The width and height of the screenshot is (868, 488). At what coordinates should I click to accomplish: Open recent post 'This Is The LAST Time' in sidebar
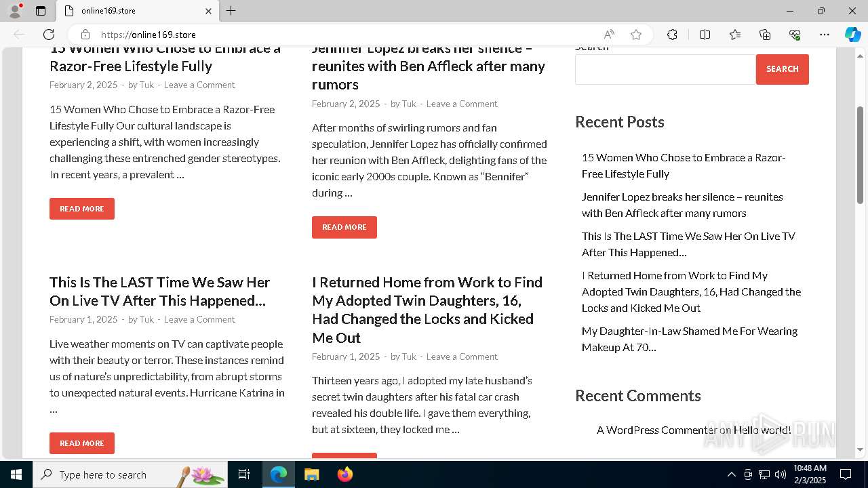pyautogui.click(x=688, y=244)
